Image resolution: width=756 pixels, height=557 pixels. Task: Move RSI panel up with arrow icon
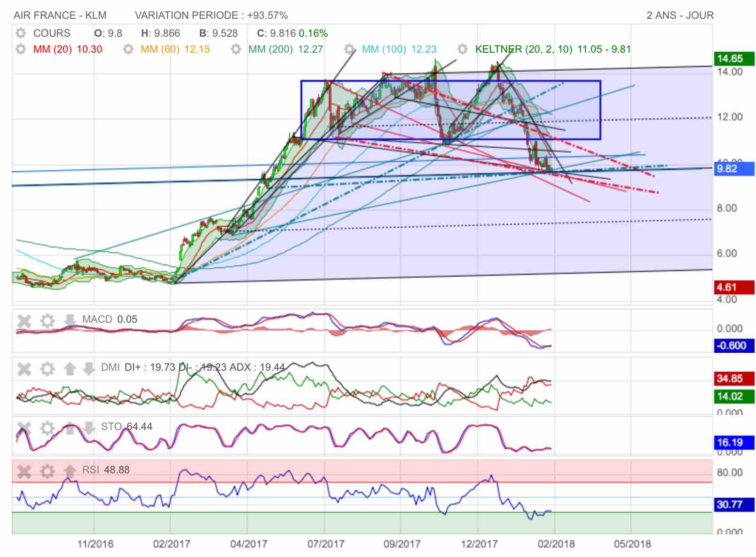pyautogui.click(x=70, y=470)
